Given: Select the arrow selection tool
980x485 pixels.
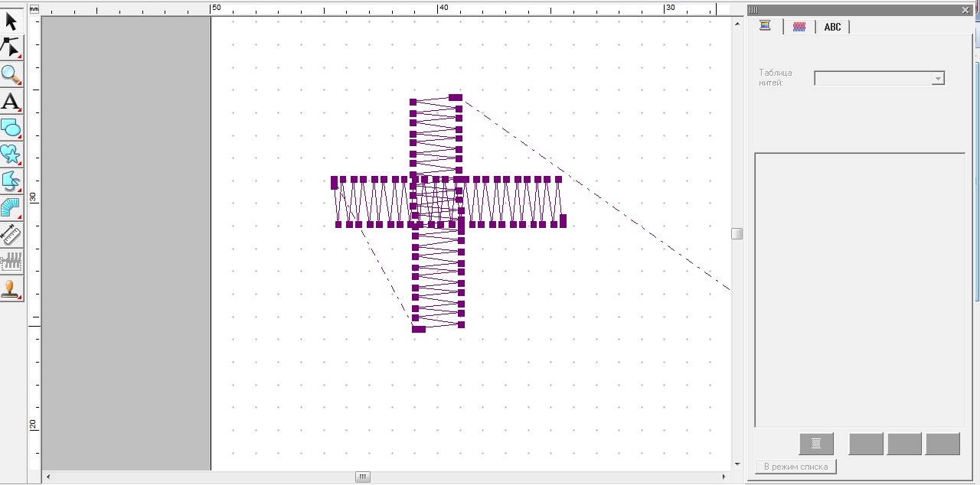Looking at the screenshot, I should coord(11,21).
